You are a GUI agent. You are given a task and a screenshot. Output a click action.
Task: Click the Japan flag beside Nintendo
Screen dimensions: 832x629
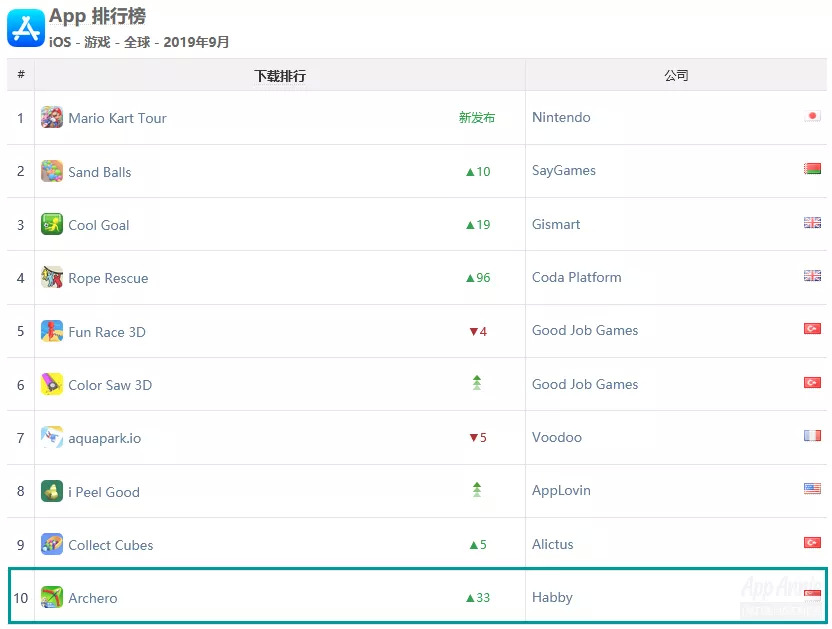point(812,116)
